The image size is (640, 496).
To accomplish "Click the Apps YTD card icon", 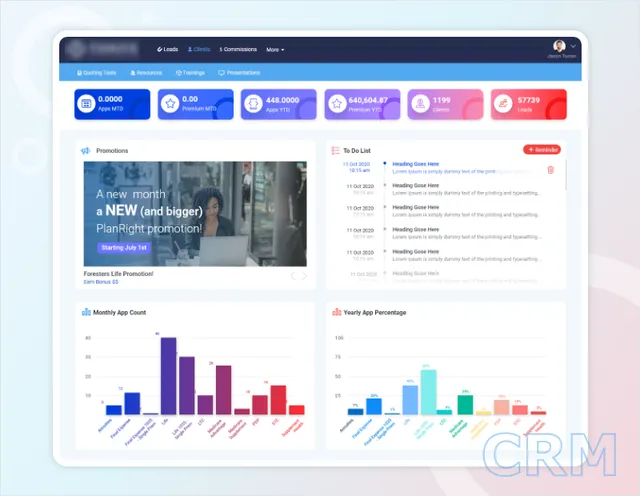I will [x=253, y=103].
